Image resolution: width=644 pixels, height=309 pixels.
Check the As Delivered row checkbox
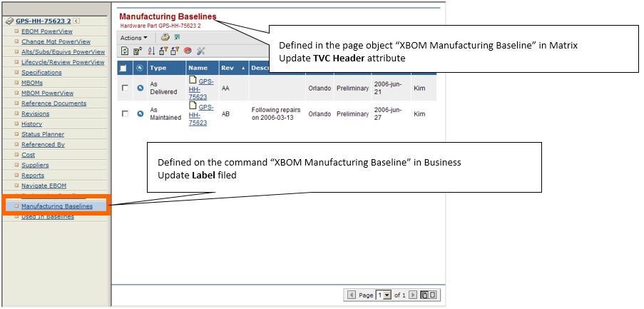pyautogui.click(x=125, y=88)
